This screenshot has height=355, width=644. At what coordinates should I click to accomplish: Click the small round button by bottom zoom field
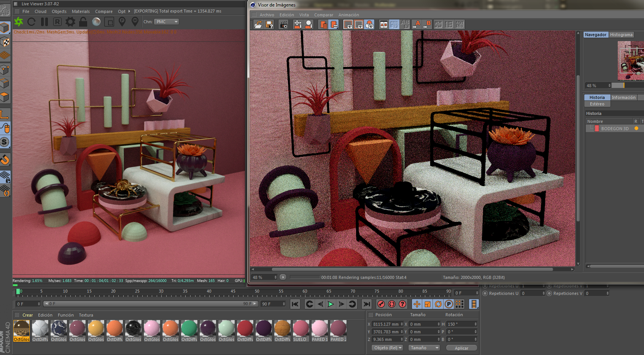pyautogui.click(x=283, y=277)
